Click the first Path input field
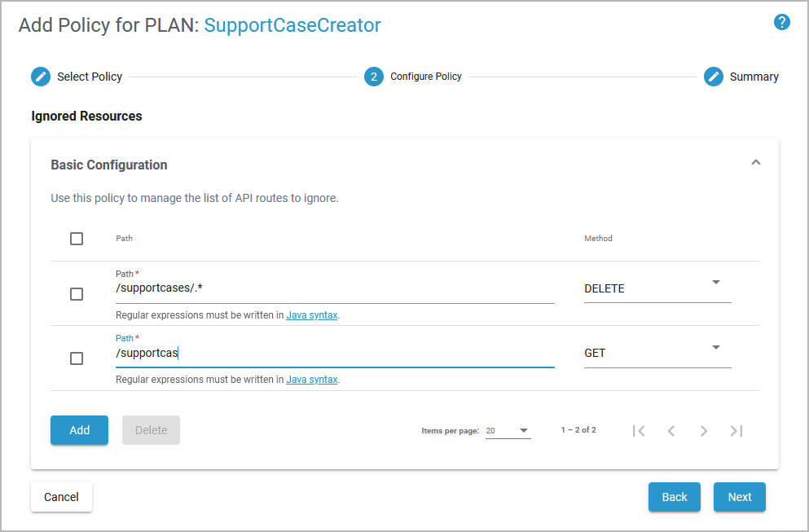Screen dimensions: 809x532 334,288
